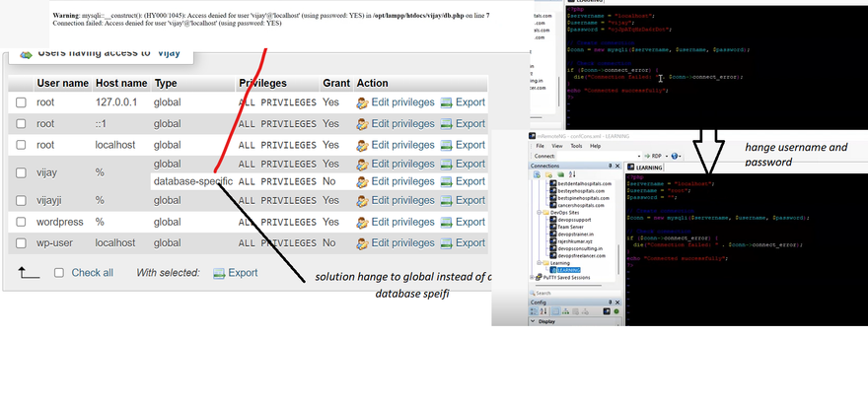This screenshot has width=868, height=403.
Task: Enable the Check all checkbox
Action: point(59,273)
